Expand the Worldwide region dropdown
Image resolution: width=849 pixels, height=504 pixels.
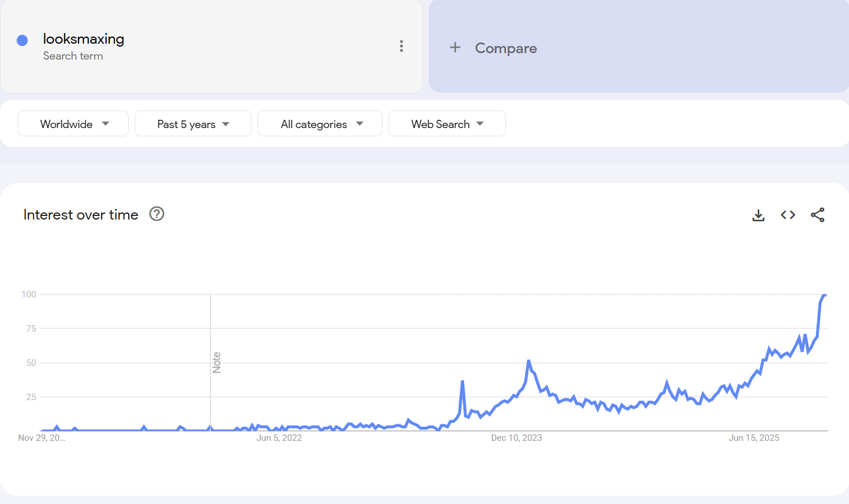point(73,124)
